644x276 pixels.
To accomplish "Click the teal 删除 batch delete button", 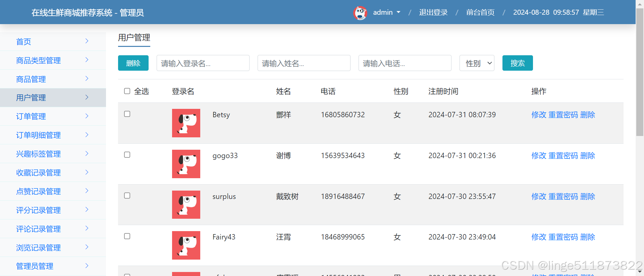I will 133,63.
